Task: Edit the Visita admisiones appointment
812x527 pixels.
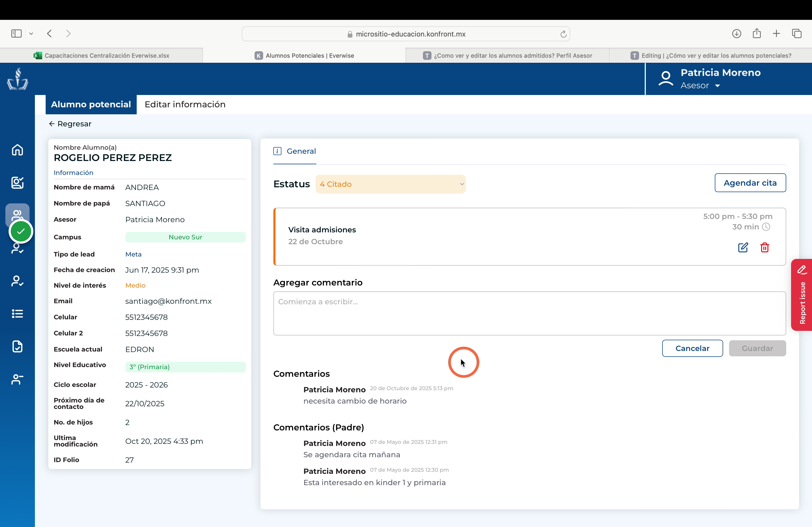Action: (743, 247)
